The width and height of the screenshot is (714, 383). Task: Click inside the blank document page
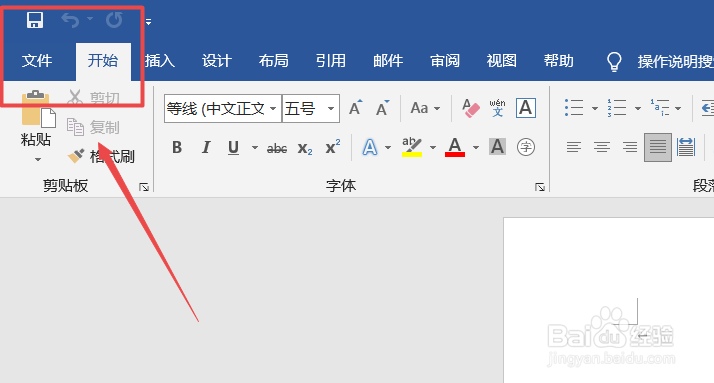609,301
